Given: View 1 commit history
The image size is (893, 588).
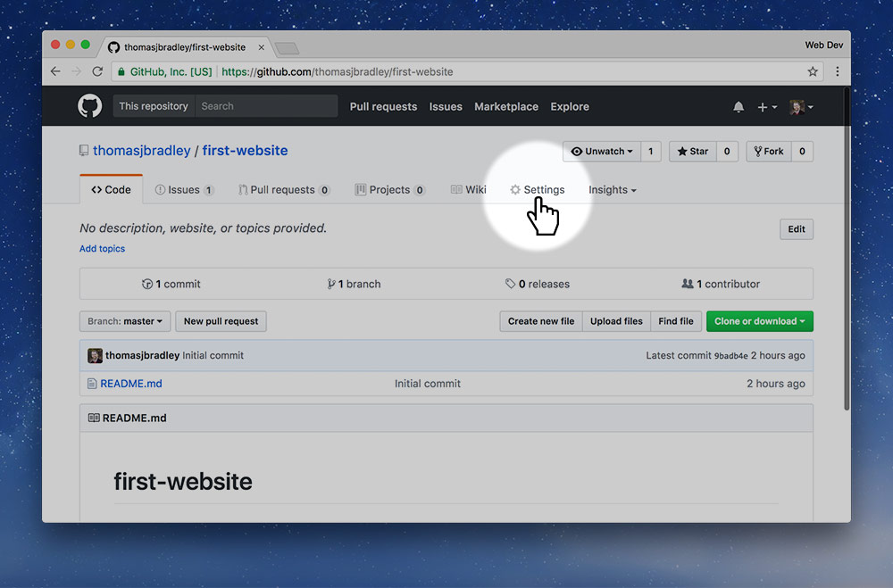Looking at the screenshot, I should point(171,284).
